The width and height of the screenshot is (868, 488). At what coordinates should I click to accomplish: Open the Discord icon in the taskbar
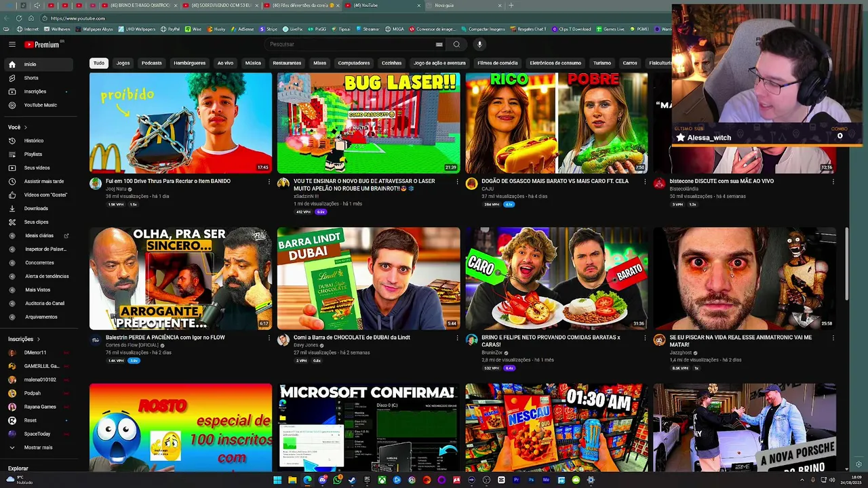coord(322,480)
